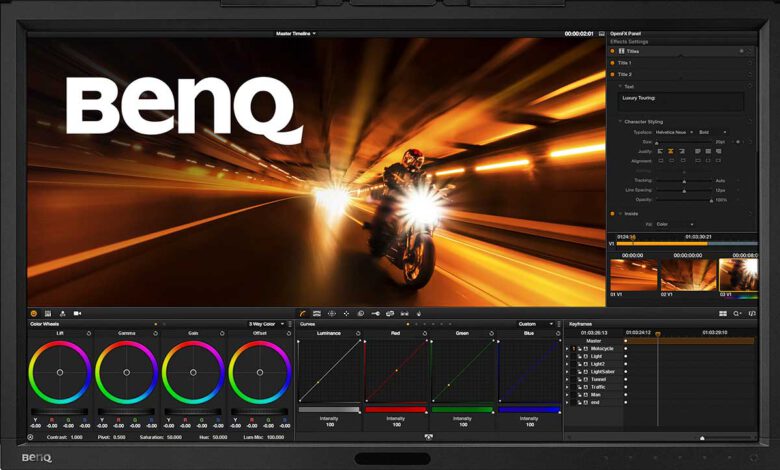
Task: Open the Tracker palette icon
Action: (346, 313)
